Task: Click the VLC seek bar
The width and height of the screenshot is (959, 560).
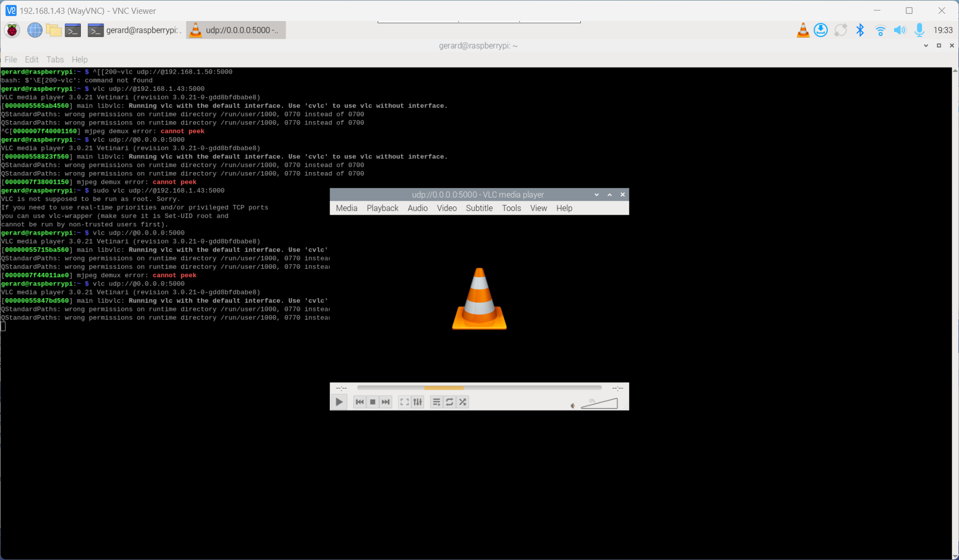Action: [x=479, y=388]
